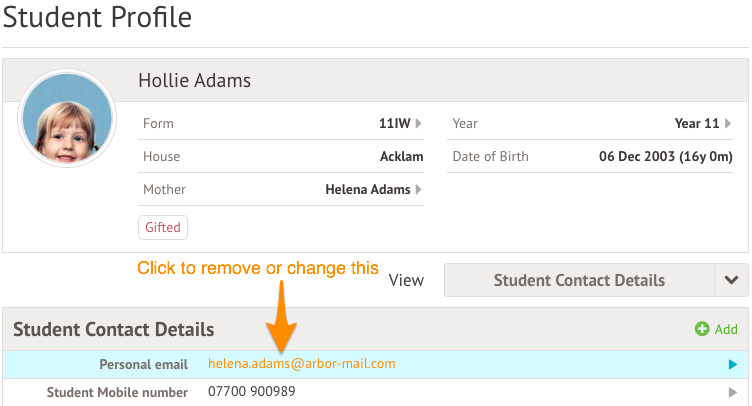Click the arrow next to form 11IW
The image size is (752, 406).
(x=418, y=124)
